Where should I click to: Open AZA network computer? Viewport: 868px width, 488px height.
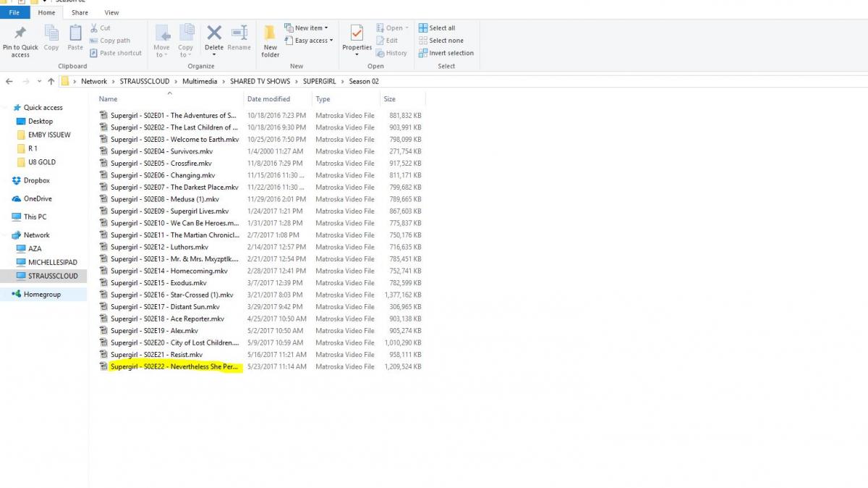click(x=35, y=248)
